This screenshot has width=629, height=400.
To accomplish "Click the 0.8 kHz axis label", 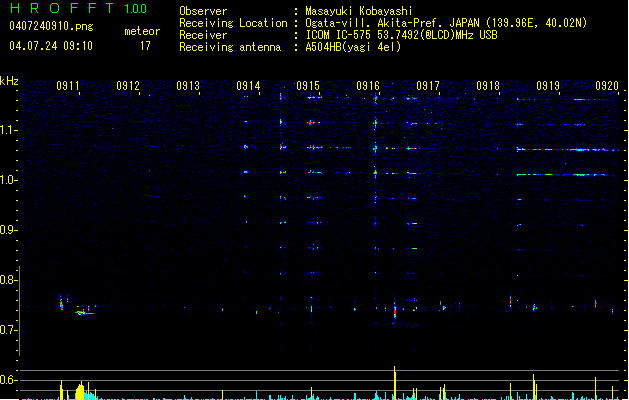I will (x=8, y=280).
